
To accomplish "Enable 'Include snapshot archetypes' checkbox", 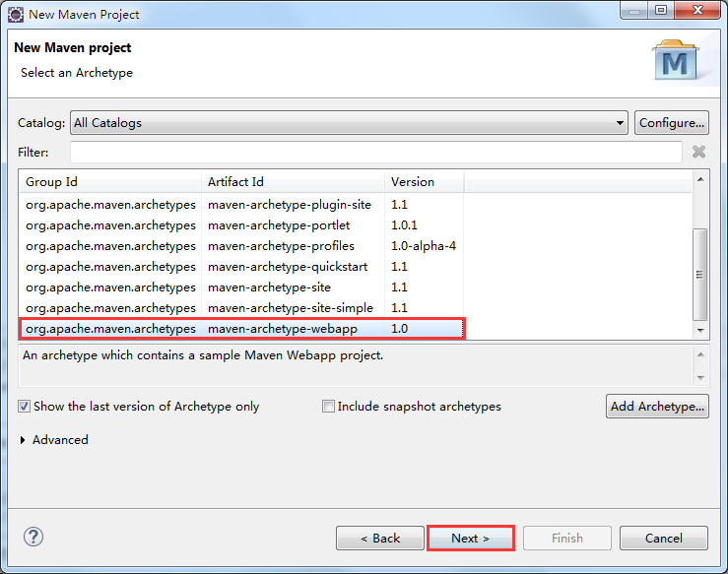I will 328,406.
